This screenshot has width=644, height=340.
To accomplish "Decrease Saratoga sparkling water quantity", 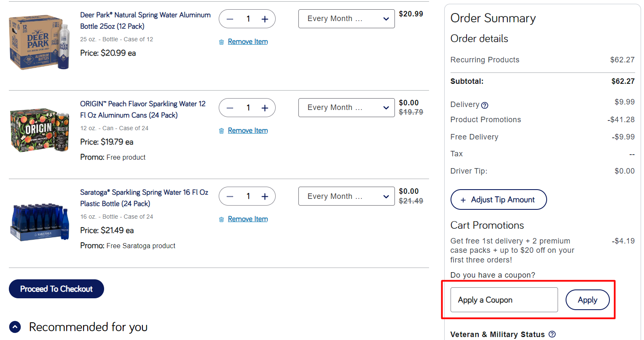I will [230, 196].
